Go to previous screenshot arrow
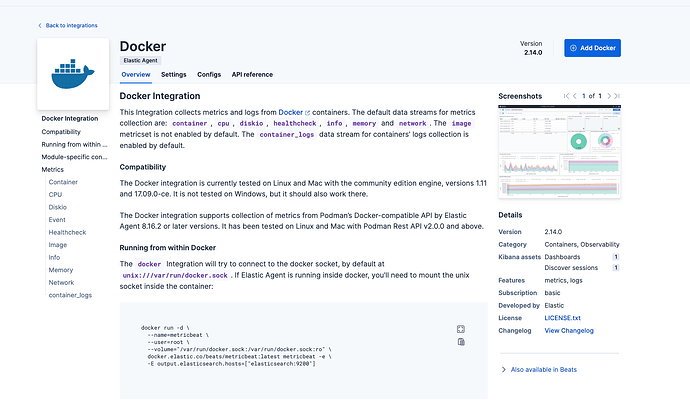Screen dimensions: 690x409 575,96
